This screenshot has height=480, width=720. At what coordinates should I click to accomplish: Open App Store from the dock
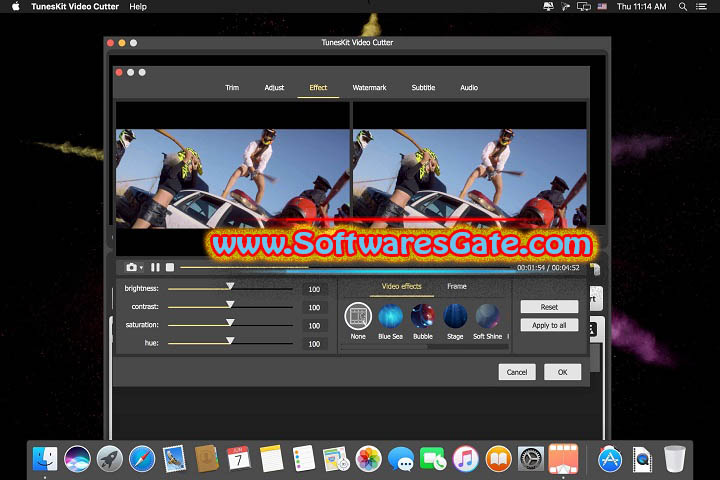610,458
